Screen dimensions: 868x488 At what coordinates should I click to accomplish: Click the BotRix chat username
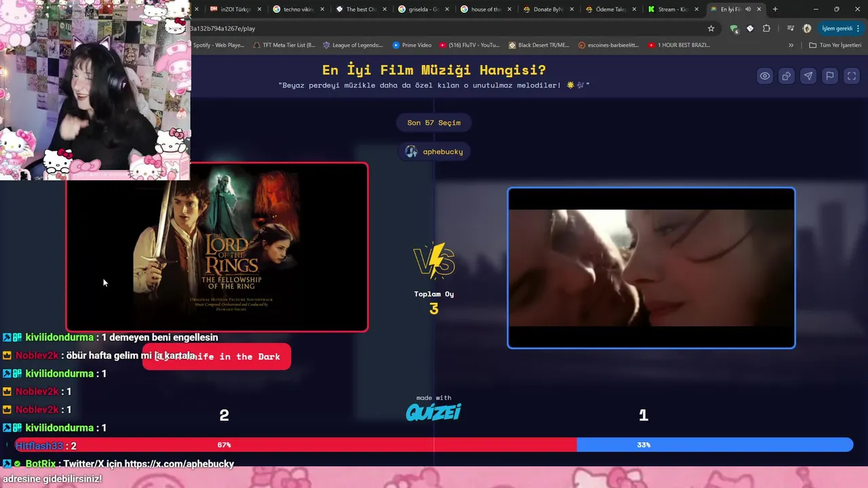click(41, 464)
